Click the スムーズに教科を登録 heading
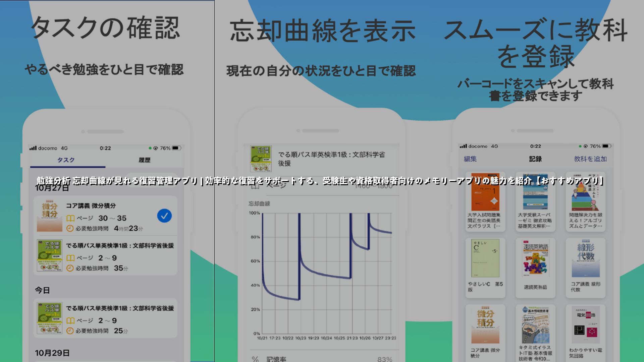 pos(535,43)
